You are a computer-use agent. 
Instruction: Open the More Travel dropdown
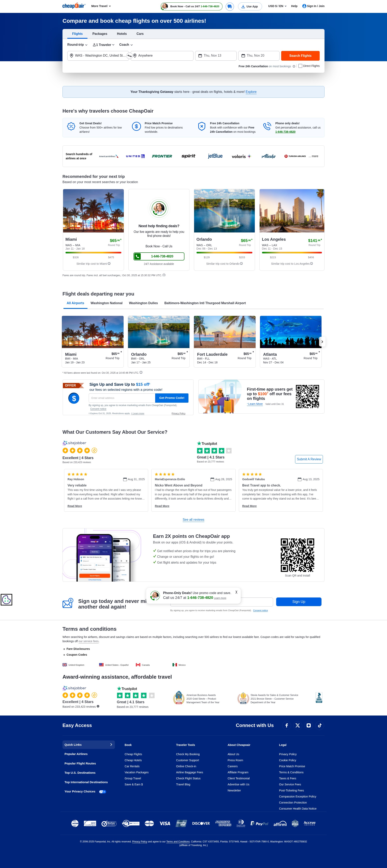[101, 6]
